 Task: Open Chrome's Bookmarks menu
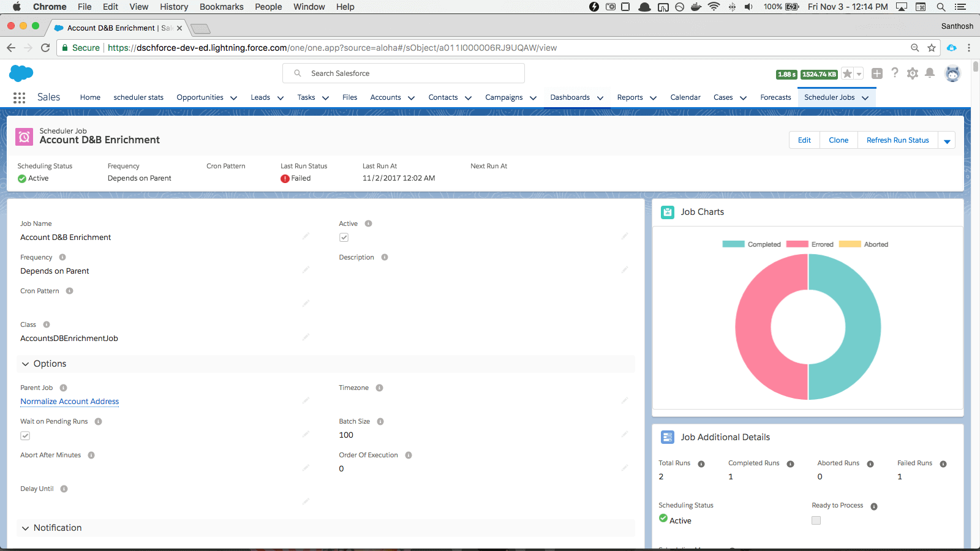tap(221, 7)
